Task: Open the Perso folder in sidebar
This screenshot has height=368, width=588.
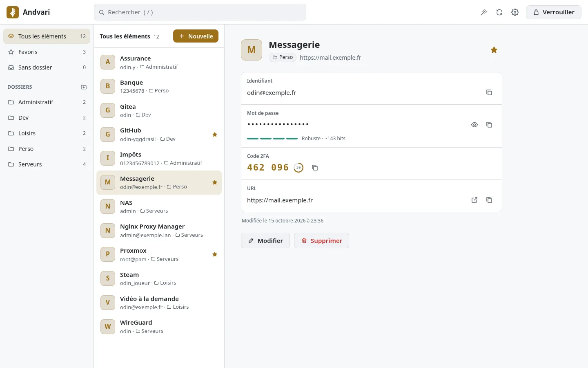Action: pos(47,149)
